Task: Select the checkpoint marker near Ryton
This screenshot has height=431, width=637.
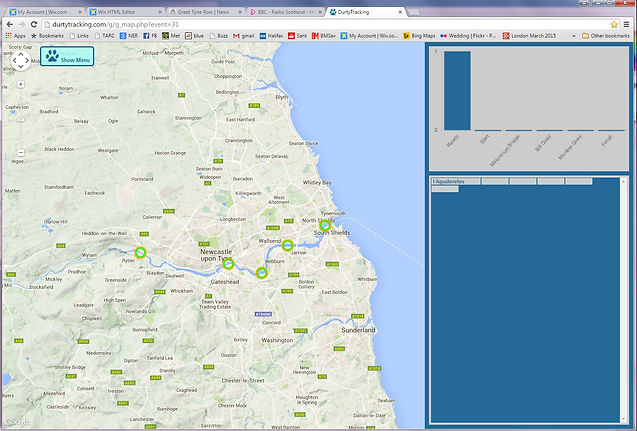Action: point(141,252)
